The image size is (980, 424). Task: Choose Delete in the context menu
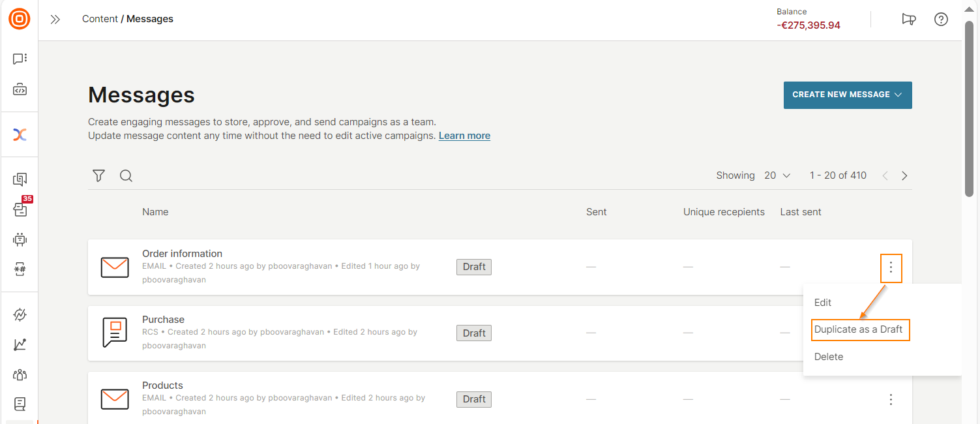tap(829, 356)
